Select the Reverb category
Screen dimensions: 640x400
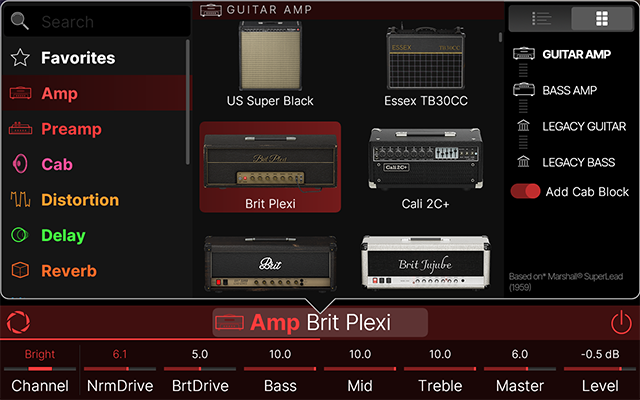pos(97,271)
